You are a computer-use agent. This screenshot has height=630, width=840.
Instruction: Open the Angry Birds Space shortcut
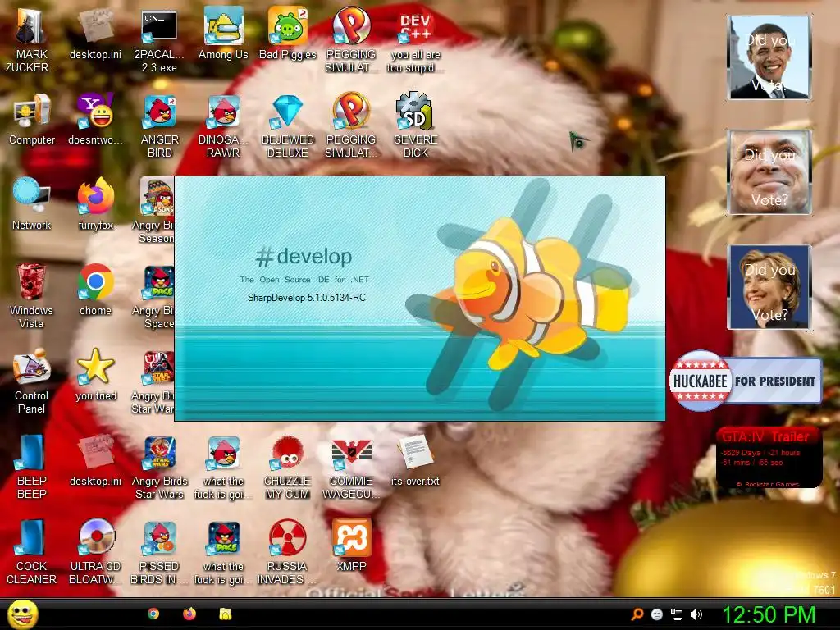pyautogui.click(x=156, y=295)
